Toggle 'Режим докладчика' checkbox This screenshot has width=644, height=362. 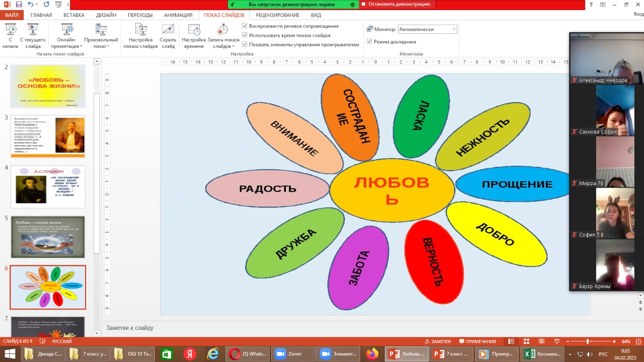pyautogui.click(x=370, y=42)
